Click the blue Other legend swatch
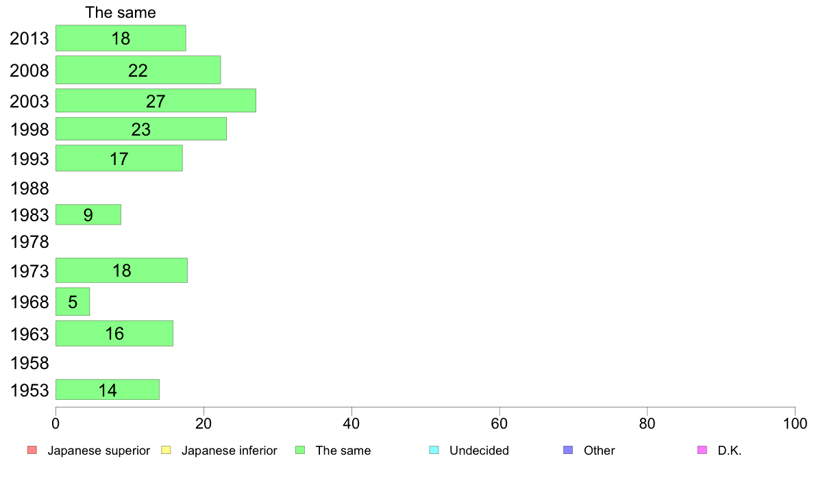This screenshot has width=814, height=504. point(569,450)
